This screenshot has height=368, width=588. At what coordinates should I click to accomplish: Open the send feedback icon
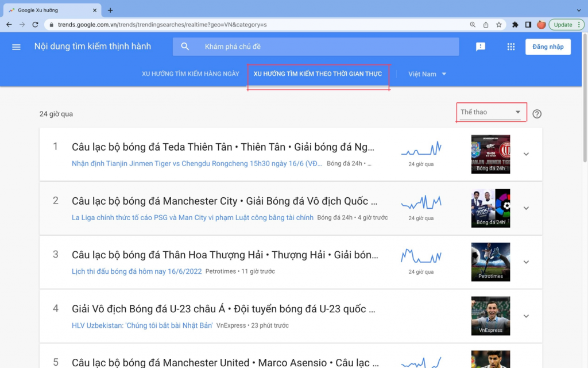click(481, 47)
